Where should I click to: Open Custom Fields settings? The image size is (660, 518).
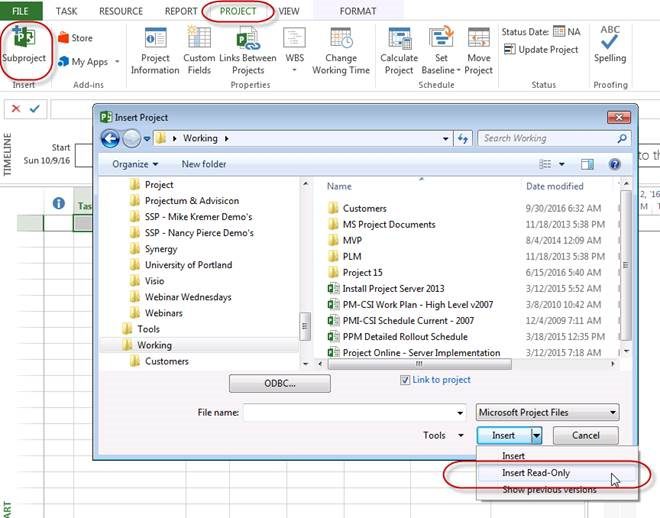click(199, 51)
